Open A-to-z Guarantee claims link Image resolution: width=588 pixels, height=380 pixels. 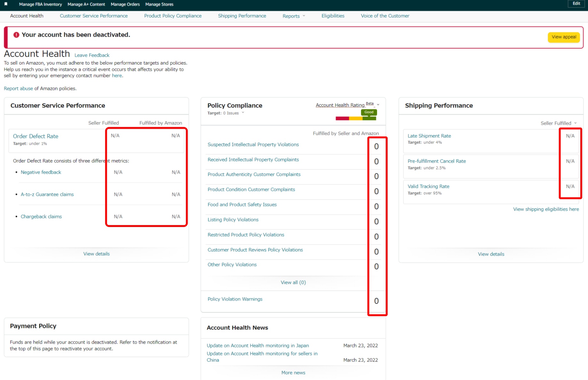(47, 194)
